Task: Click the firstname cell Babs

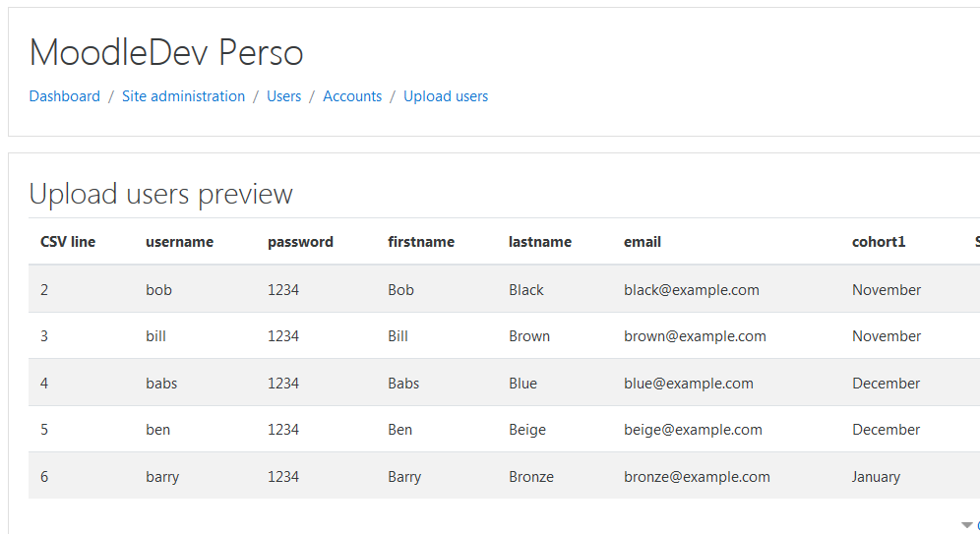Action: coord(403,383)
